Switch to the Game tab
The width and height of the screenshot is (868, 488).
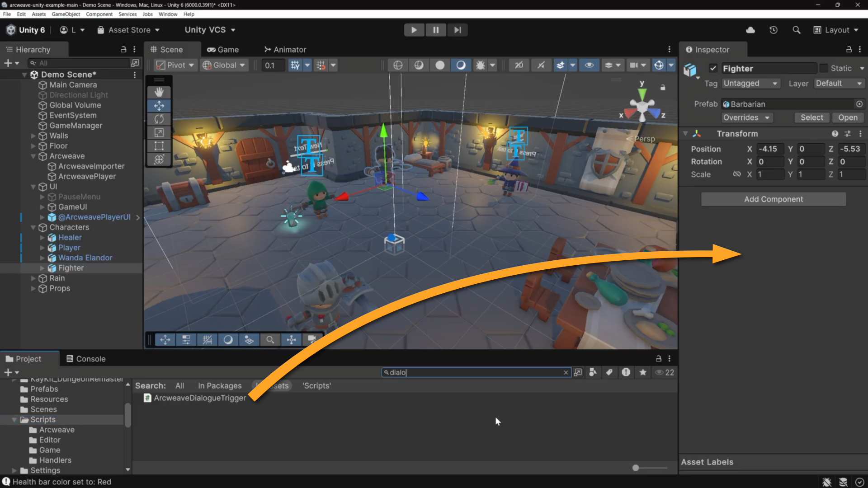tap(223, 49)
